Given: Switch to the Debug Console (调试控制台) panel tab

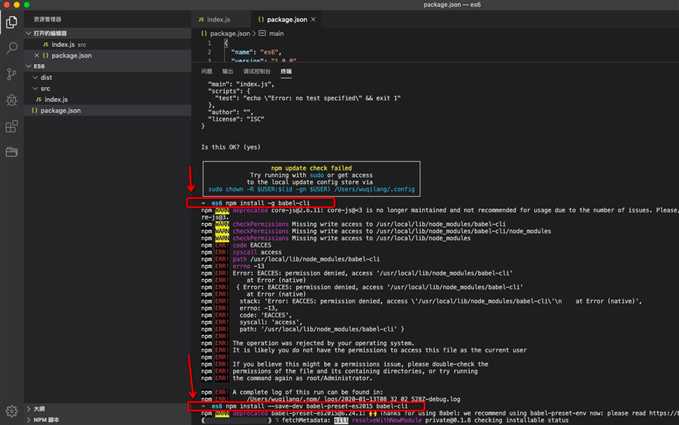Looking at the screenshot, I should 257,71.
